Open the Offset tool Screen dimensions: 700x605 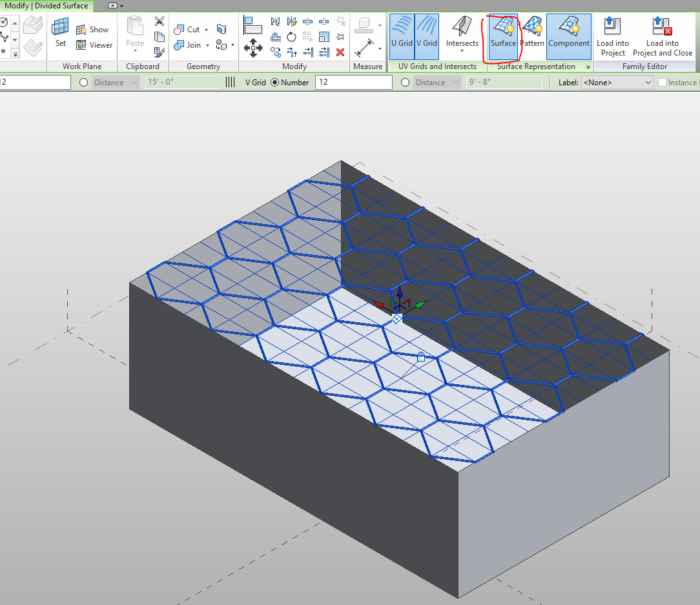pyautogui.click(x=276, y=37)
